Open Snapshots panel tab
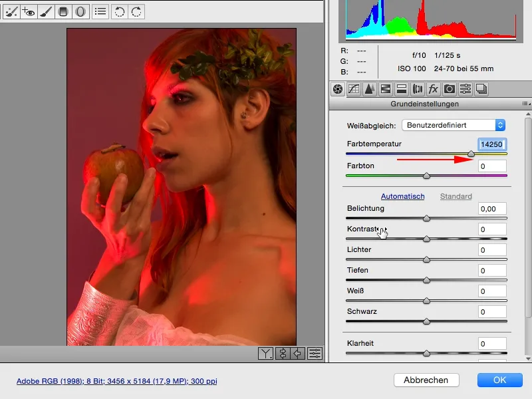Image resolution: width=532 pixels, height=399 pixels. [481, 89]
